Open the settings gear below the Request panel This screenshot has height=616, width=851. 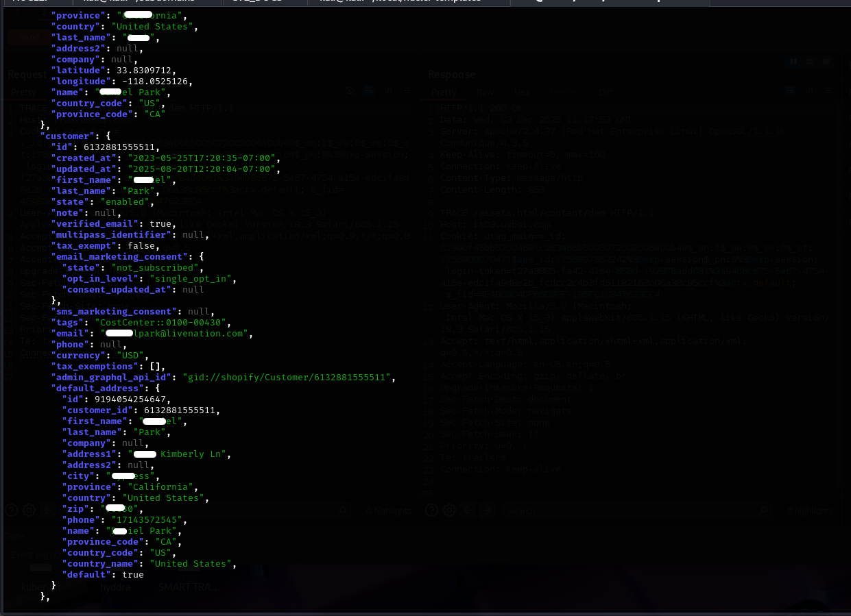click(x=29, y=510)
